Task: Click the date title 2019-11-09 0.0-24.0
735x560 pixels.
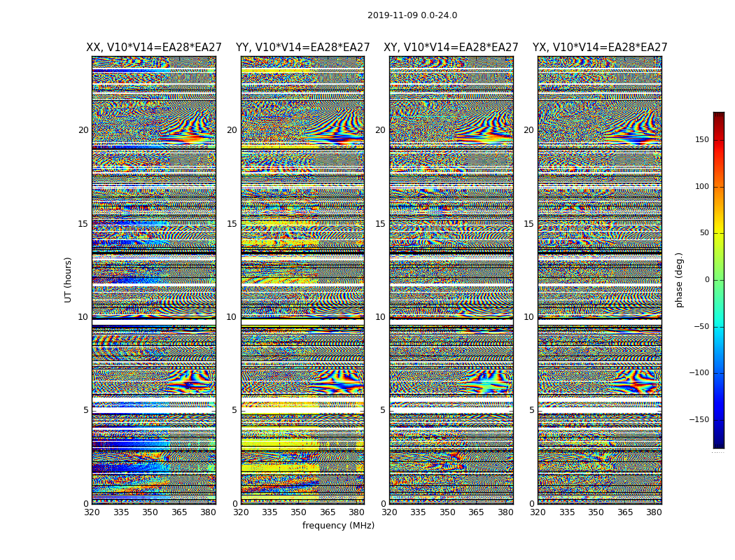Action: (412, 15)
